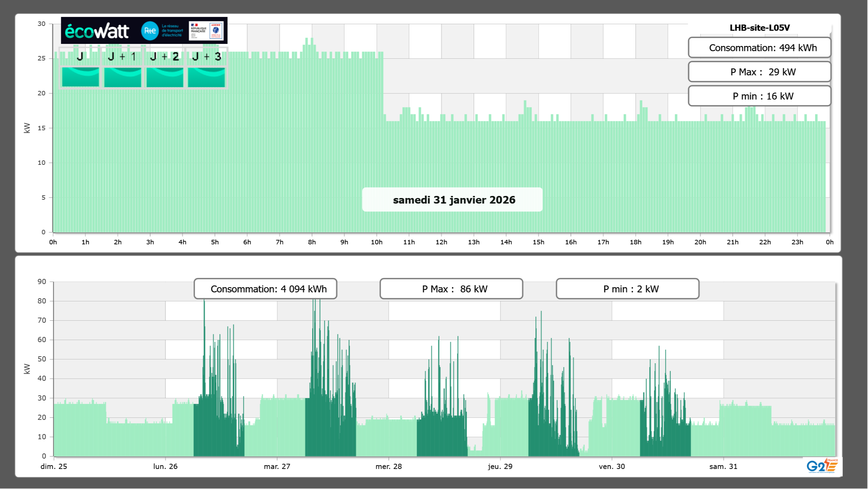The width and height of the screenshot is (868, 489).
Task: Click the mar. 27 axis label
Action: pos(277,467)
